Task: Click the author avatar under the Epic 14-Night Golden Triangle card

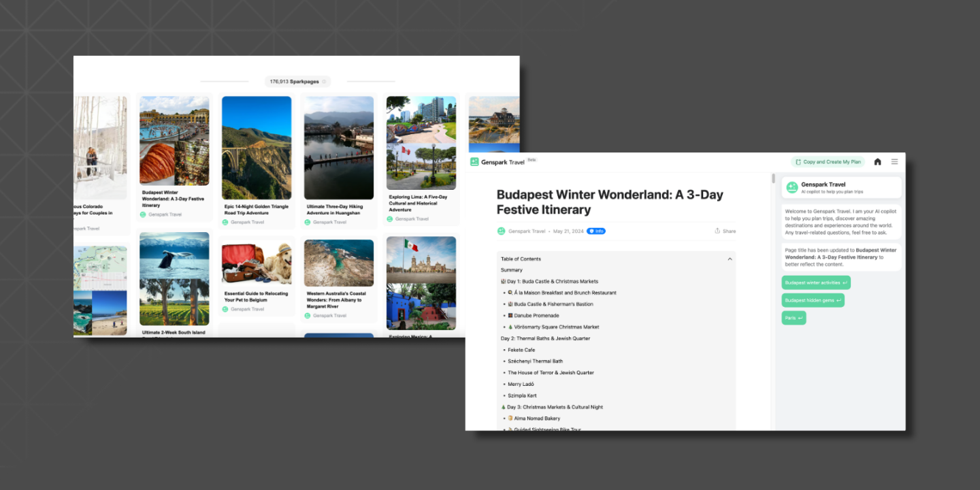Action: (x=225, y=222)
